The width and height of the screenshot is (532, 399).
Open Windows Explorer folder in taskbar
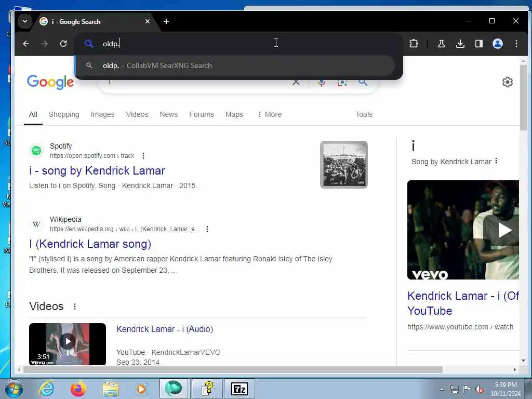click(111, 389)
